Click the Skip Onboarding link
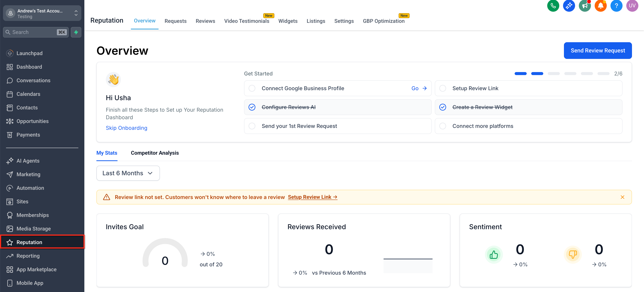The image size is (644, 292). [126, 128]
